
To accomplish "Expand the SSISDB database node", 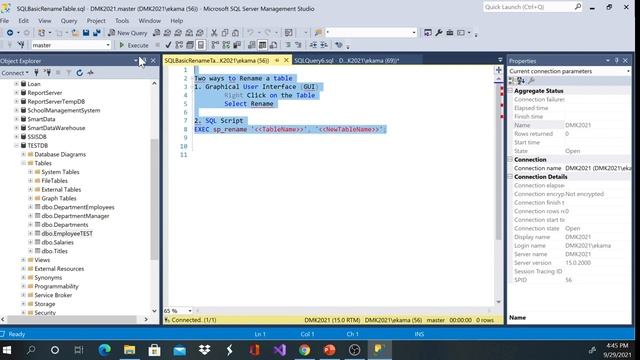I will tap(16, 137).
